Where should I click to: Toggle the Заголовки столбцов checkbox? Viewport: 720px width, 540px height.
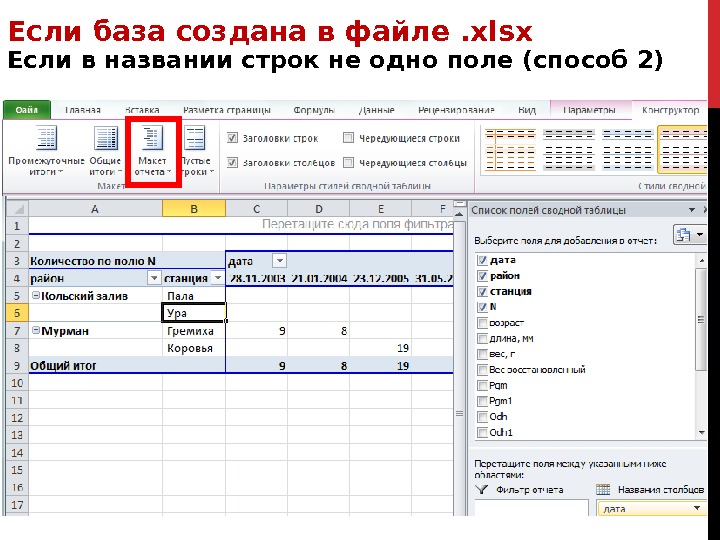232,163
